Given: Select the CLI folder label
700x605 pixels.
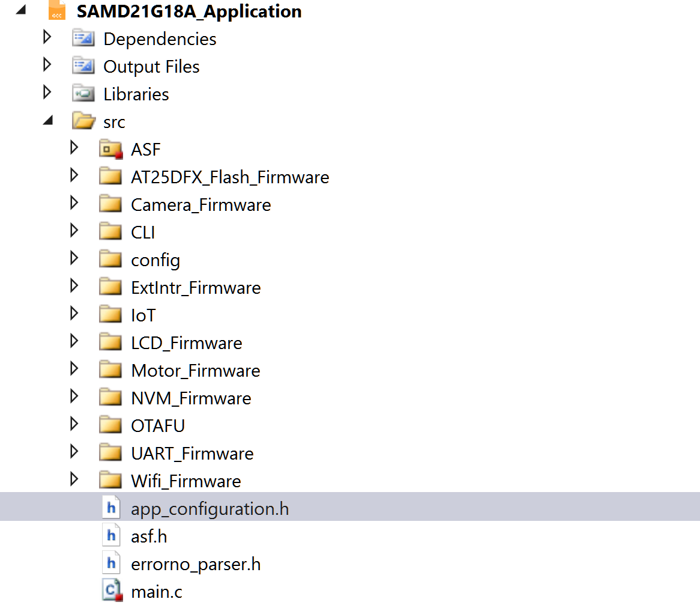Looking at the screenshot, I should pyautogui.click(x=143, y=233).
